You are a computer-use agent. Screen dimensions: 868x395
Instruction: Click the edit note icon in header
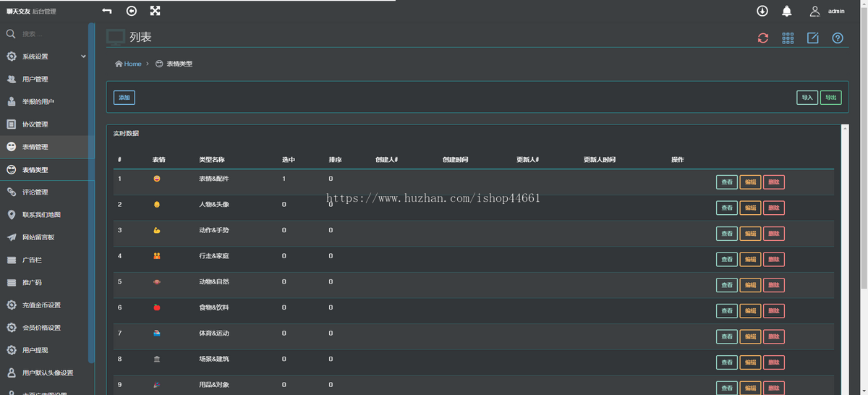pos(813,38)
